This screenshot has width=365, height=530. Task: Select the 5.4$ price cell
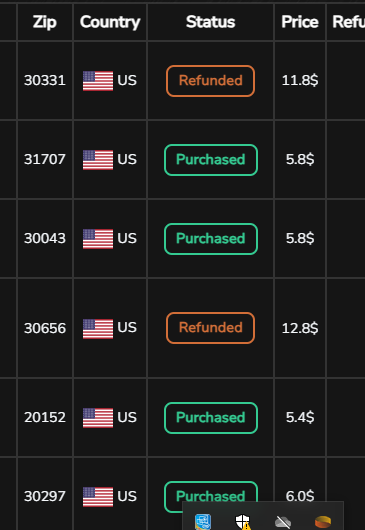point(300,417)
